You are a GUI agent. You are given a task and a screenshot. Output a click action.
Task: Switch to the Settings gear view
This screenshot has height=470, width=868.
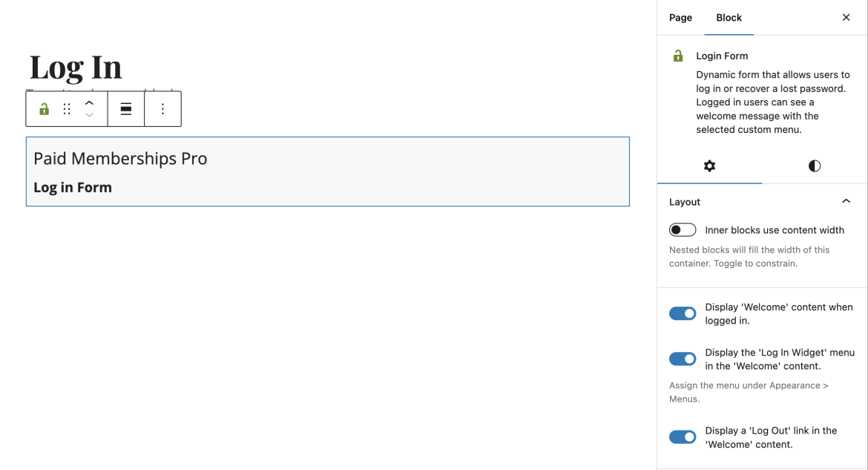coord(709,166)
